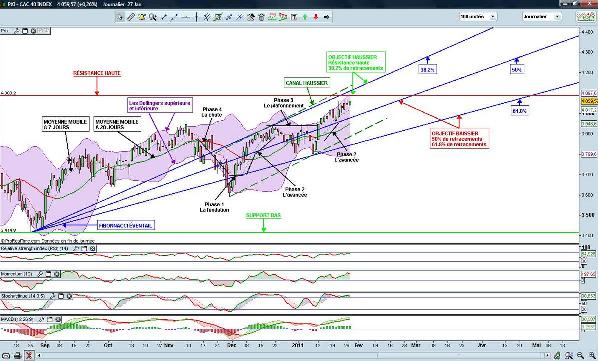Activate the magnifier zoom tool in top toolbar
This screenshot has width=598, height=361.
click(x=153, y=17)
